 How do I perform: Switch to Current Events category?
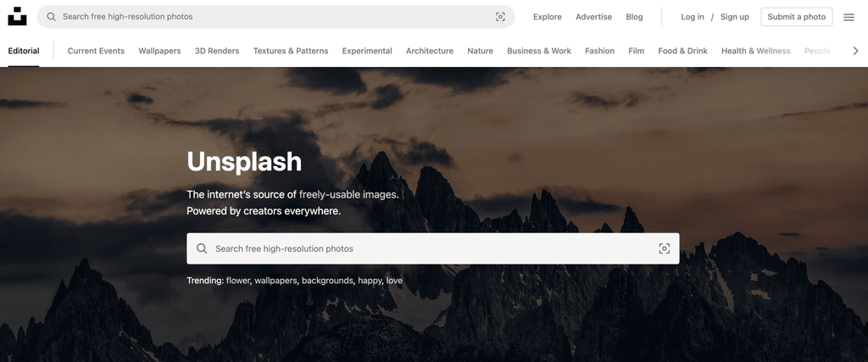(x=96, y=51)
